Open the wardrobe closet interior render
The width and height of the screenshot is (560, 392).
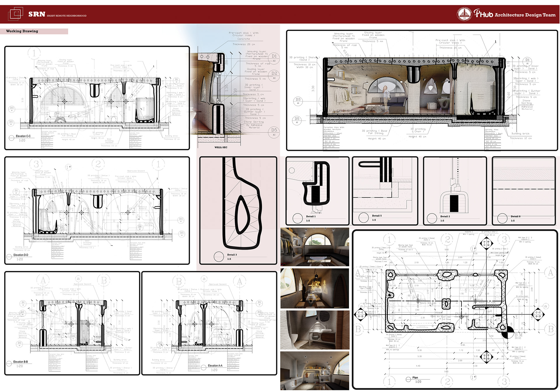coord(315,371)
